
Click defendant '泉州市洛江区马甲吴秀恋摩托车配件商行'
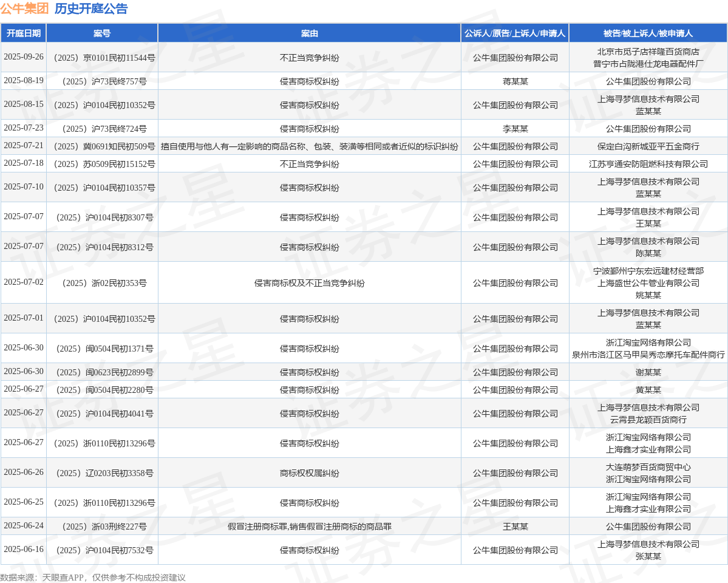tap(648, 355)
